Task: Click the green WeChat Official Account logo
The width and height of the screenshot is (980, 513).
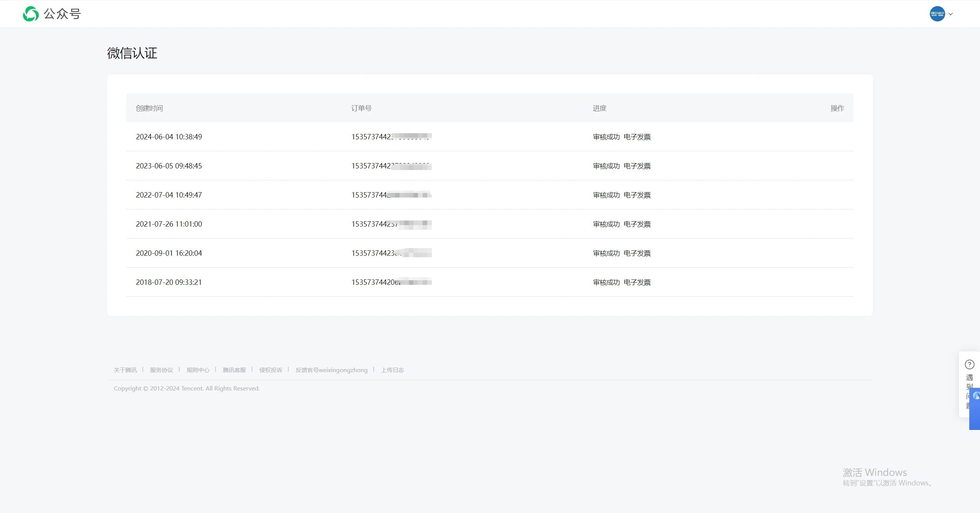Action: 31,14
